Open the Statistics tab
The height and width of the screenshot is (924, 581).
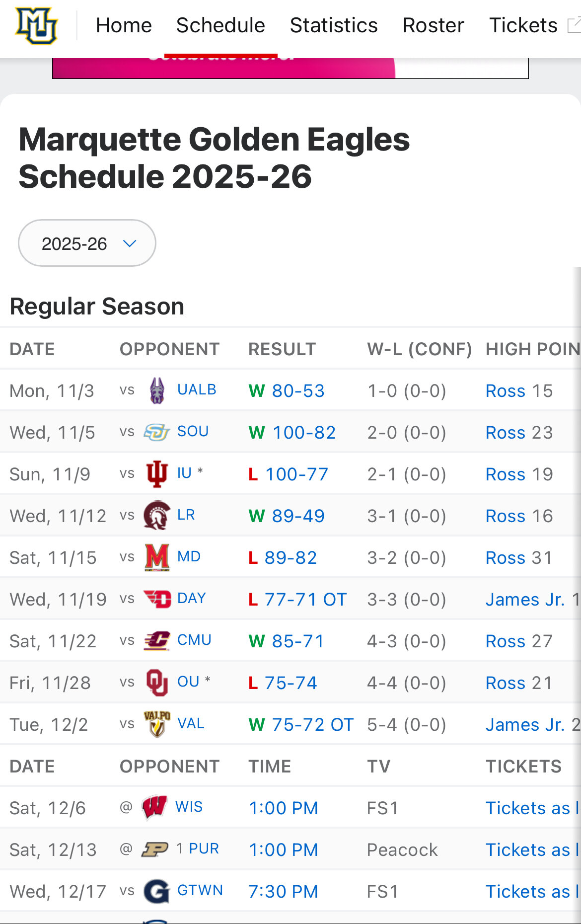[334, 26]
